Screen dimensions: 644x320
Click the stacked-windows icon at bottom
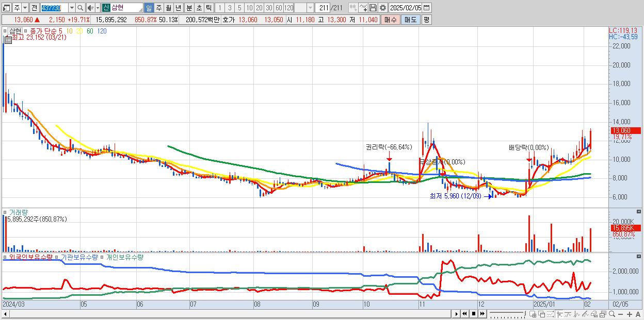541,314
